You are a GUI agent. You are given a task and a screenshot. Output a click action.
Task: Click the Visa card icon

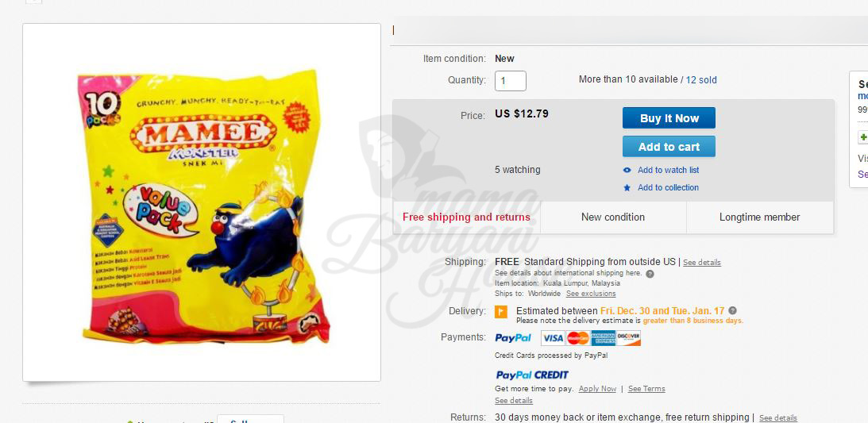click(x=553, y=338)
